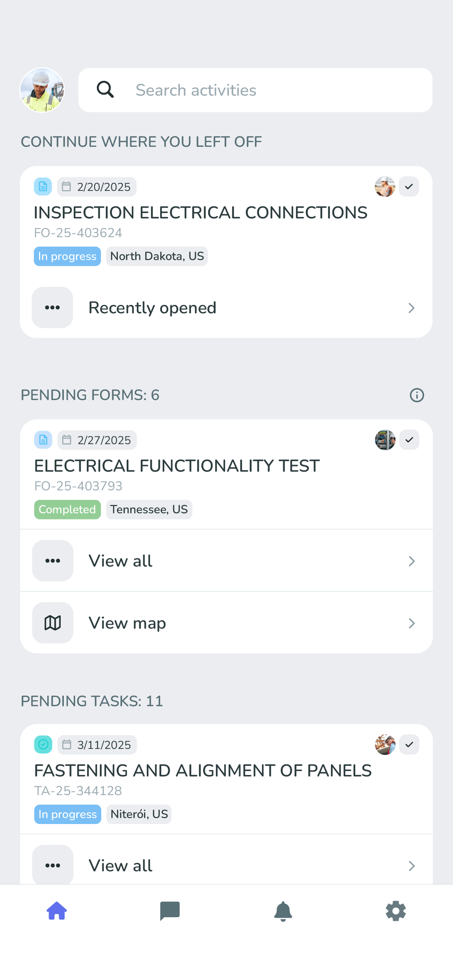Click the document icon on Inspection Electrical Connections card

pos(42,187)
